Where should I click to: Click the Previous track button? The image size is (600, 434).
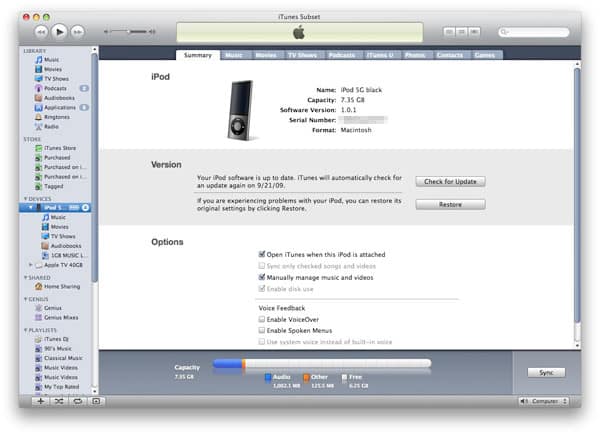coord(41,32)
